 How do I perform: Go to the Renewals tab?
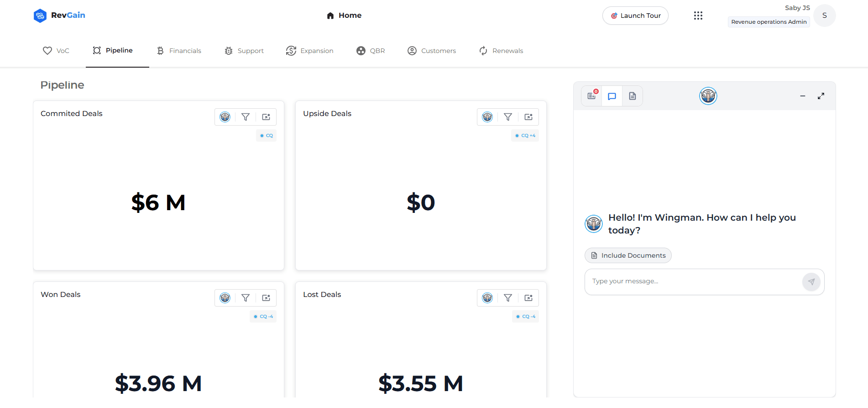click(x=501, y=51)
